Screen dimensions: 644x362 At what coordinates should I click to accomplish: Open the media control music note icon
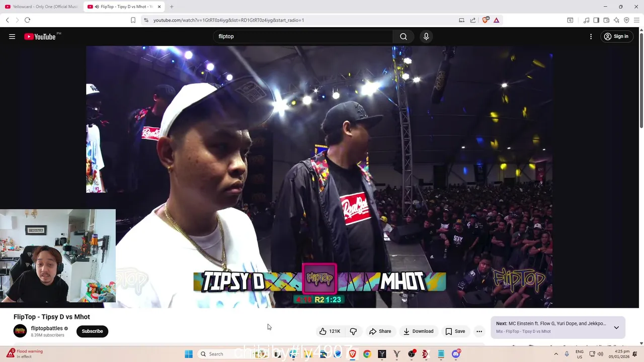point(586,20)
